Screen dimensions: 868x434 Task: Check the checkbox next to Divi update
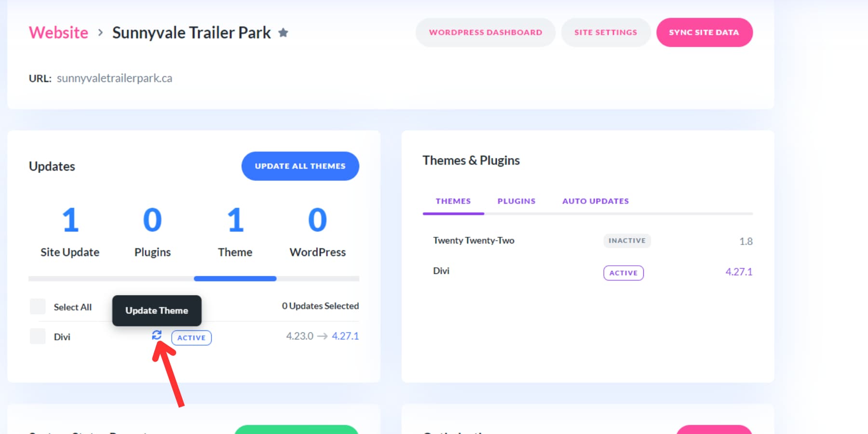click(37, 336)
